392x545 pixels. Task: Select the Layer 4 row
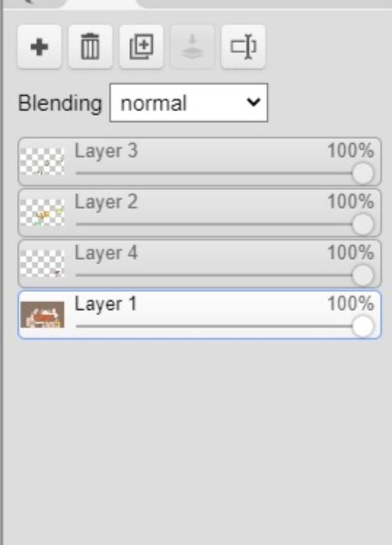coord(199,264)
